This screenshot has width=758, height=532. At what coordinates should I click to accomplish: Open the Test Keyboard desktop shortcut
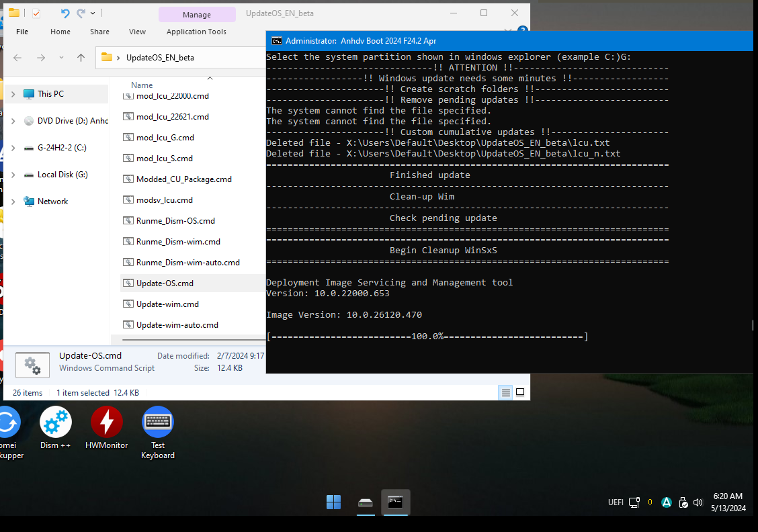click(158, 433)
